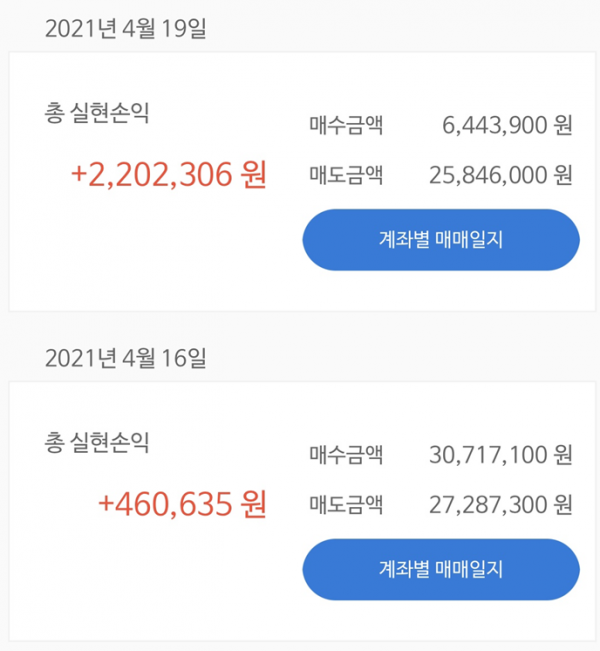
Task: Click the plus sign before 2,202,306
Action: tap(80, 176)
